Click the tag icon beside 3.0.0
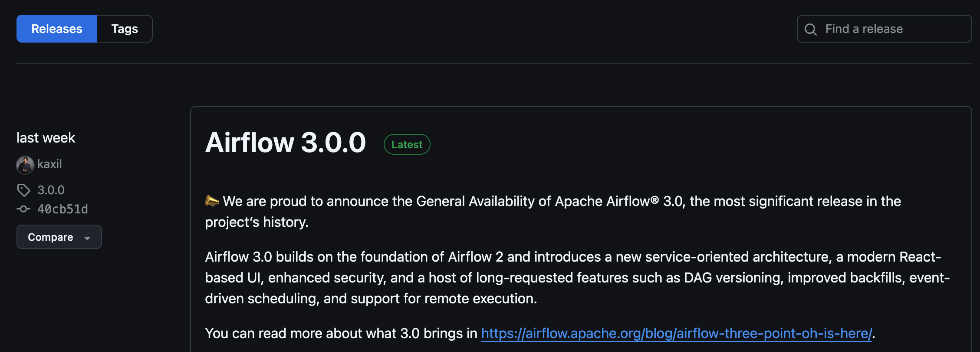The height and width of the screenshot is (352, 980). 23,190
